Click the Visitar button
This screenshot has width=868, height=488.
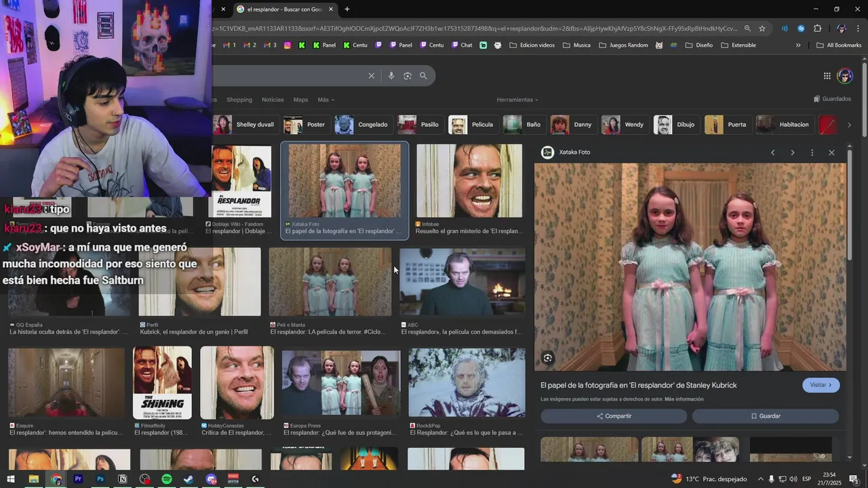tap(821, 385)
